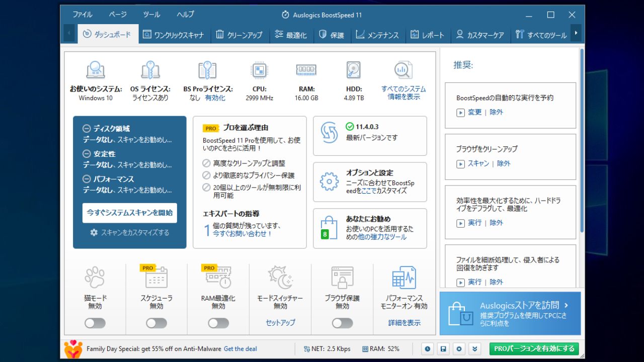This screenshot has width=644, height=362.
Task: Click 詳細を表示 under パフォーマンスモニター
Action: 405,323
